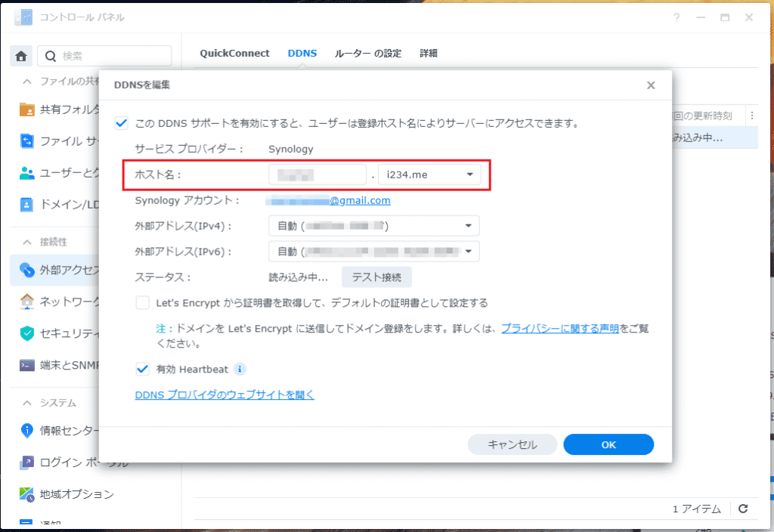The image size is (774, 532).
Task: Collapse the 接続性 sidebar section
Action: coord(27,242)
